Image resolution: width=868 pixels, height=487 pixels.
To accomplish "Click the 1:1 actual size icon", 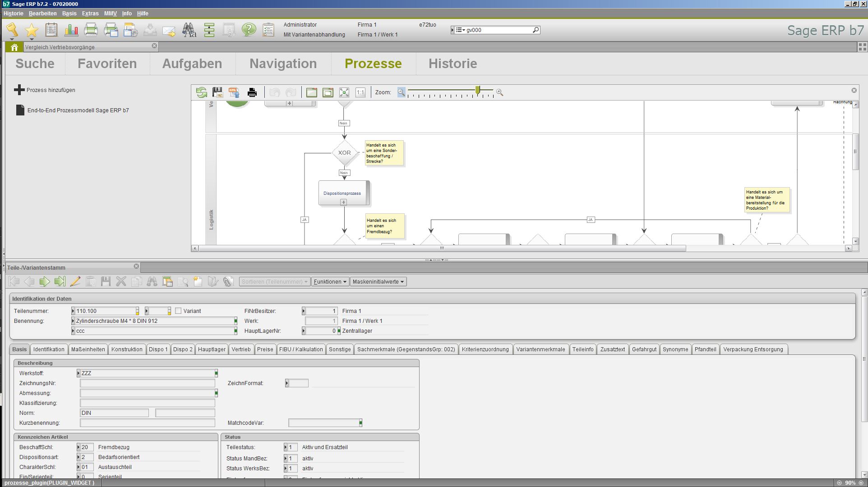I will 360,92.
